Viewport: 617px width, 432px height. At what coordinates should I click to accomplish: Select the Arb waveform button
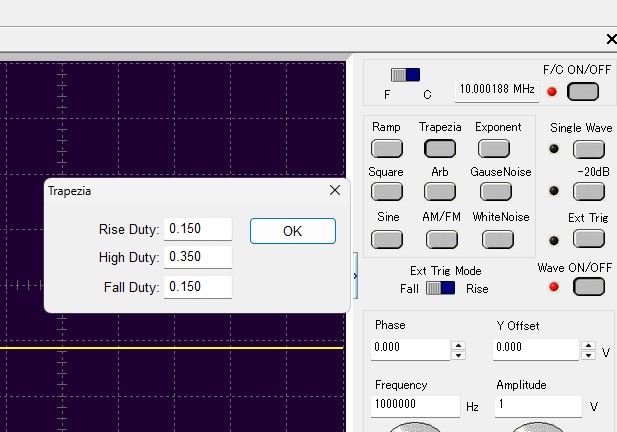click(x=440, y=192)
